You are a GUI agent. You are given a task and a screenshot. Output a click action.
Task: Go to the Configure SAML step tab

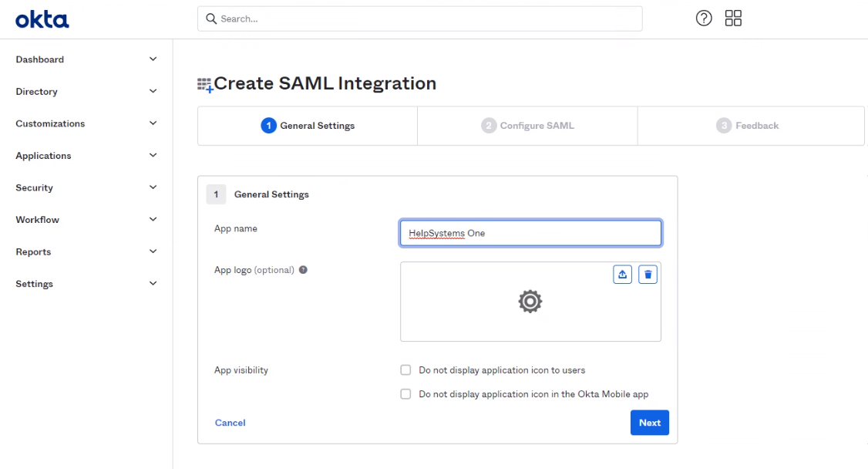click(528, 126)
